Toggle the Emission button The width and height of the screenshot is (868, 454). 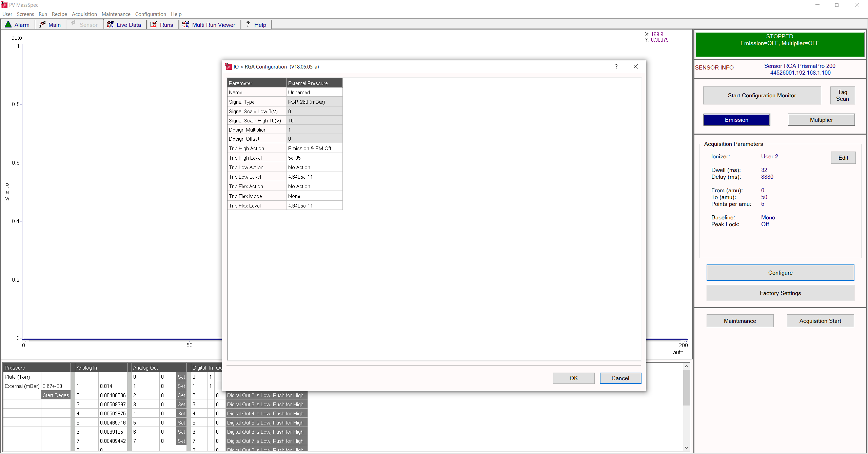(736, 120)
